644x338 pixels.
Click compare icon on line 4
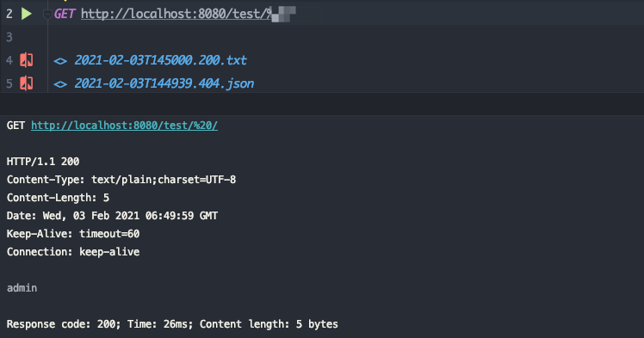[x=27, y=60]
